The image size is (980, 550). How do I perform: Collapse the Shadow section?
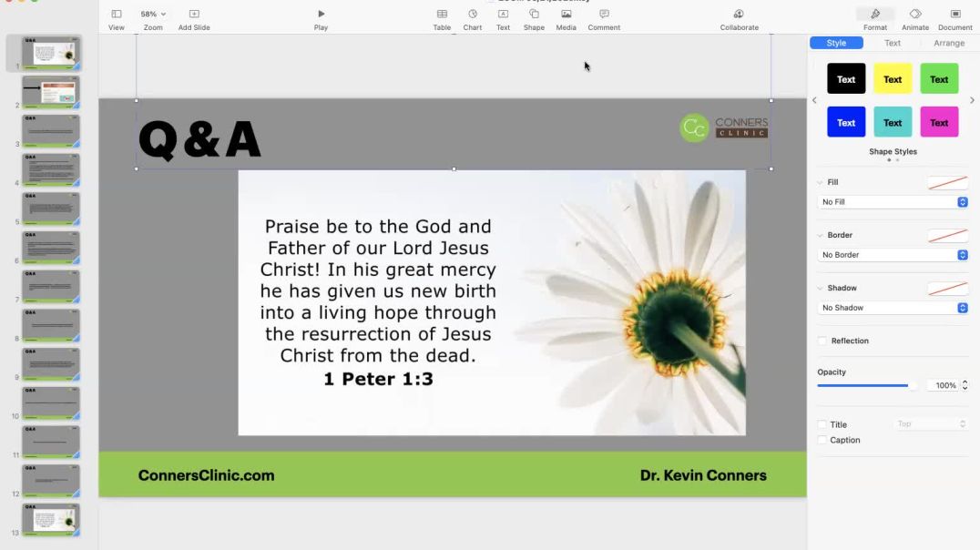pyautogui.click(x=820, y=288)
